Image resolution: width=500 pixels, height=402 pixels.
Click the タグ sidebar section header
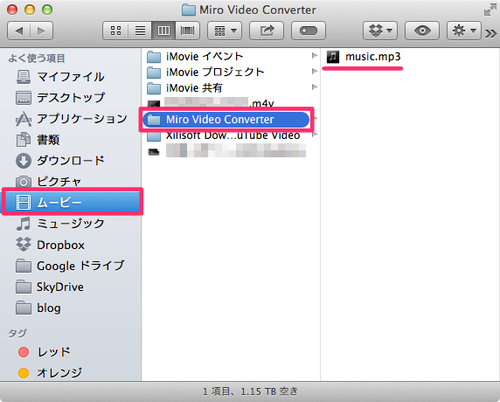click(17, 333)
